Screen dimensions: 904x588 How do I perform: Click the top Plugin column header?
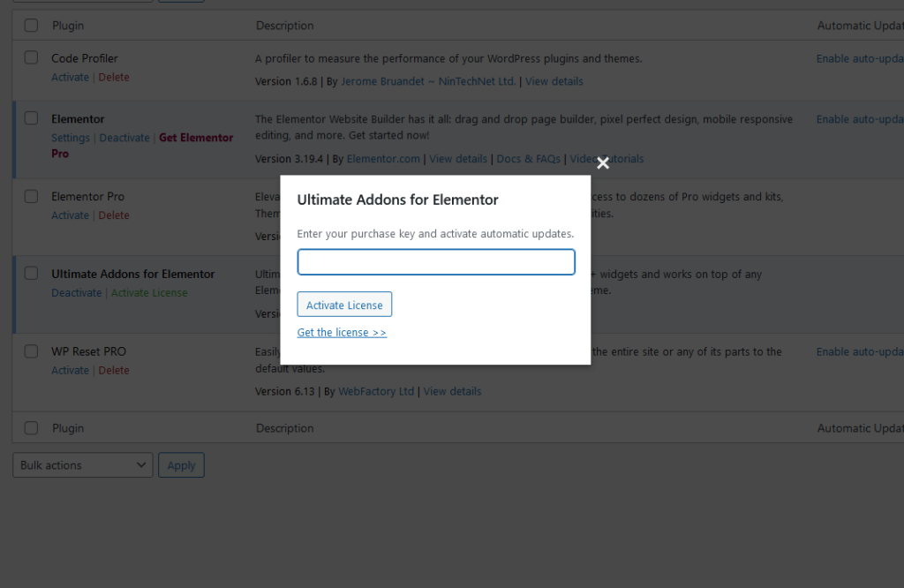pyautogui.click(x=68, y=26)
